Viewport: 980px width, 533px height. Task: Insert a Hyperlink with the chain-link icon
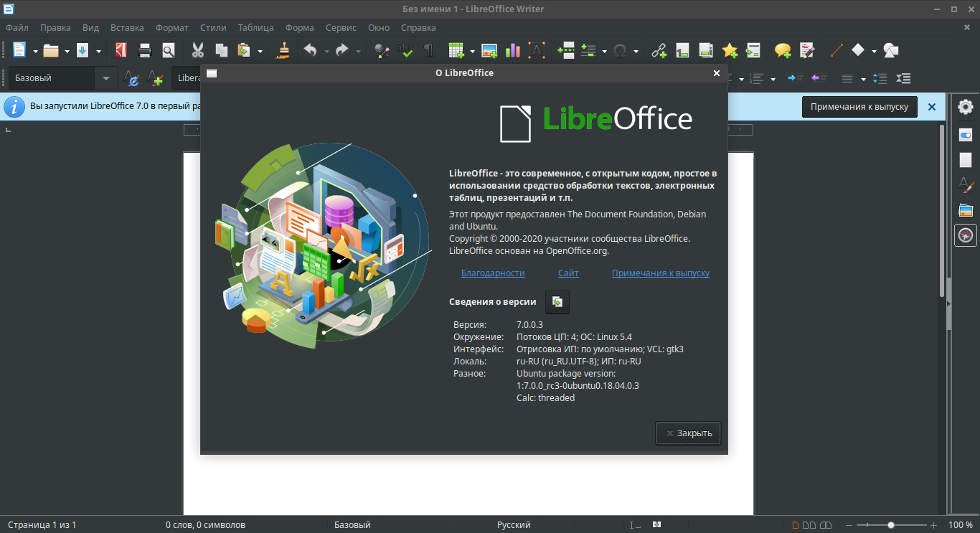[659, 50]
